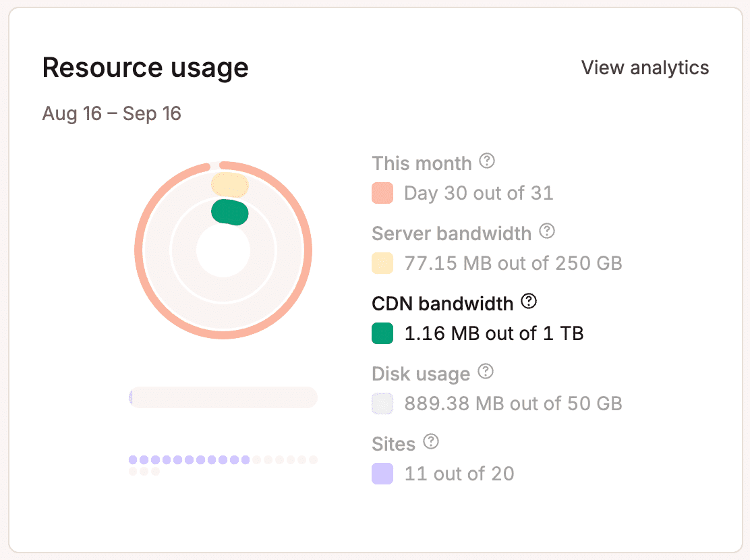Click the Disk usage progress bar
750x560 pixels.
[x=223, y=397]
